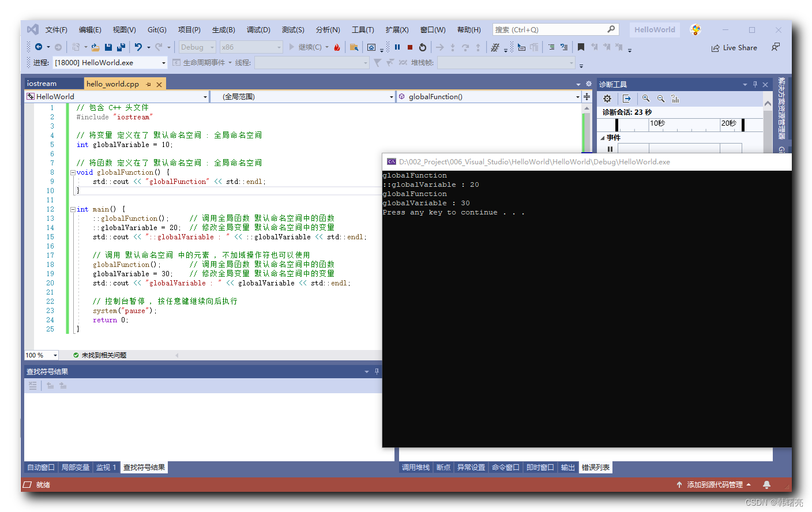Open the 调试(D) menu
The width and height of the screenshot is (812, 512).
coord(258,30)
